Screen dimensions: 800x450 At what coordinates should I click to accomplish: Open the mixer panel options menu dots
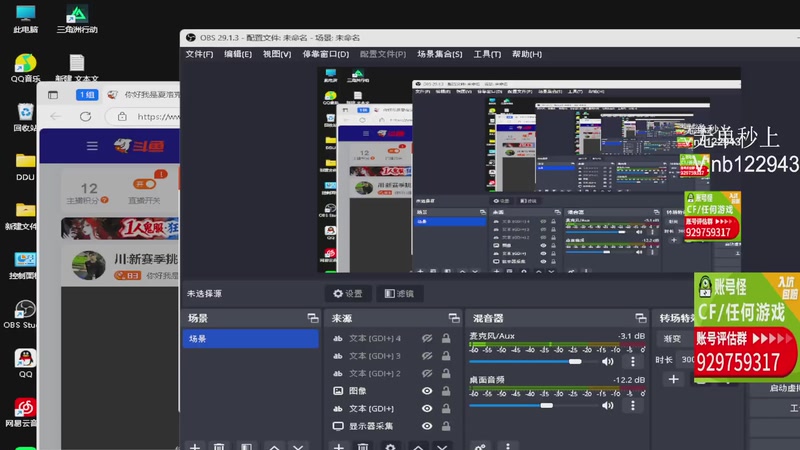[508, 447]
